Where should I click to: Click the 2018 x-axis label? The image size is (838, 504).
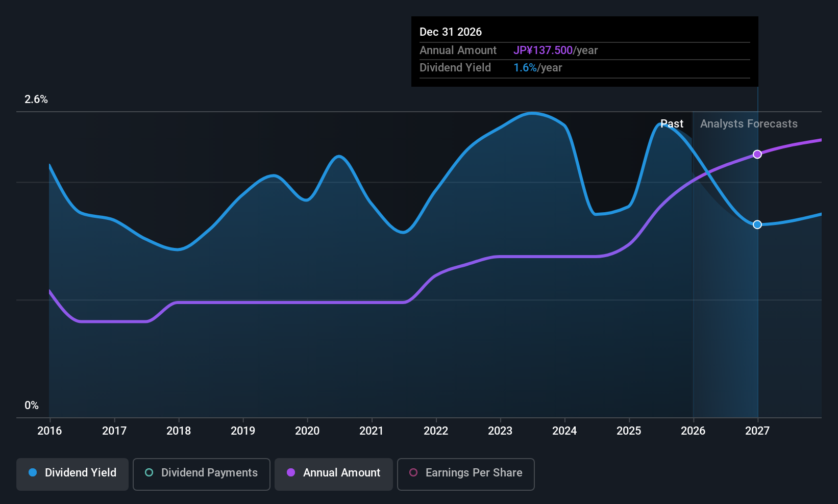click(x=179, y=431)
